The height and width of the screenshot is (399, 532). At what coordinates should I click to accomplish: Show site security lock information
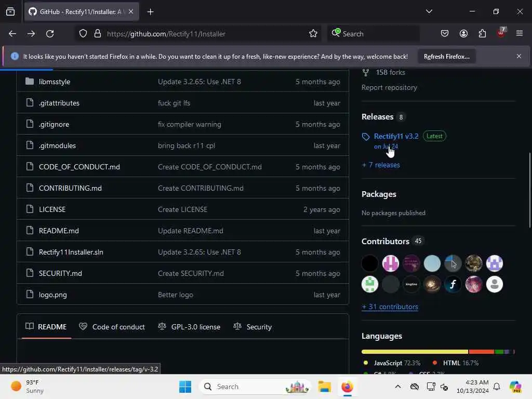(x=98, y=34)
